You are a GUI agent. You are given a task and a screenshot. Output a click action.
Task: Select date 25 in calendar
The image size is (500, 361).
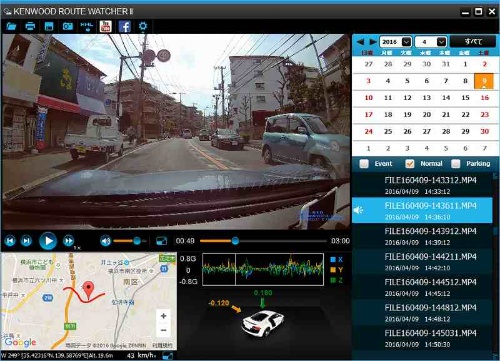(388, 131)
